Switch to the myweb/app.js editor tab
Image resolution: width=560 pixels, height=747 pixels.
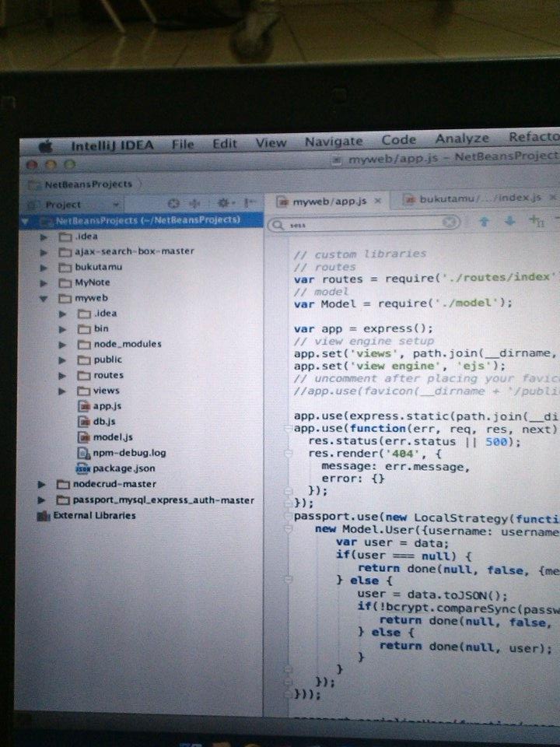point(330,202)
